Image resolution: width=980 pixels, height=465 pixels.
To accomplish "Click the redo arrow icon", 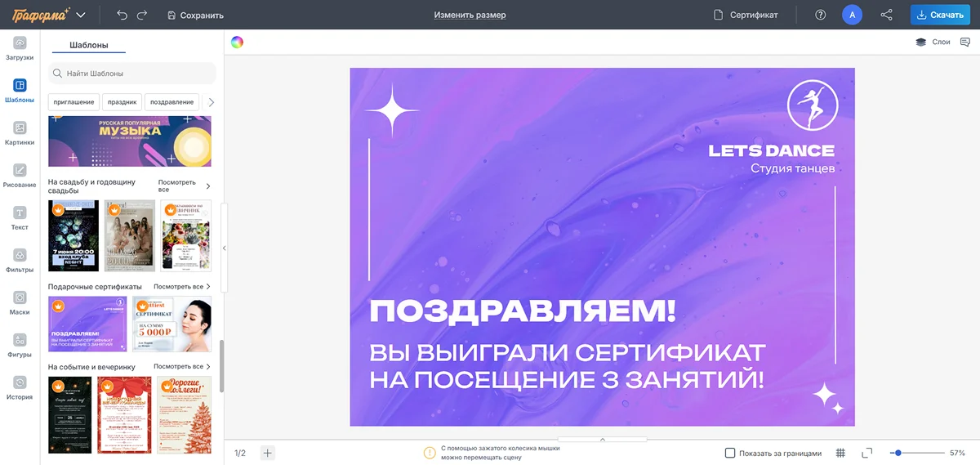I will pos(142,15).
